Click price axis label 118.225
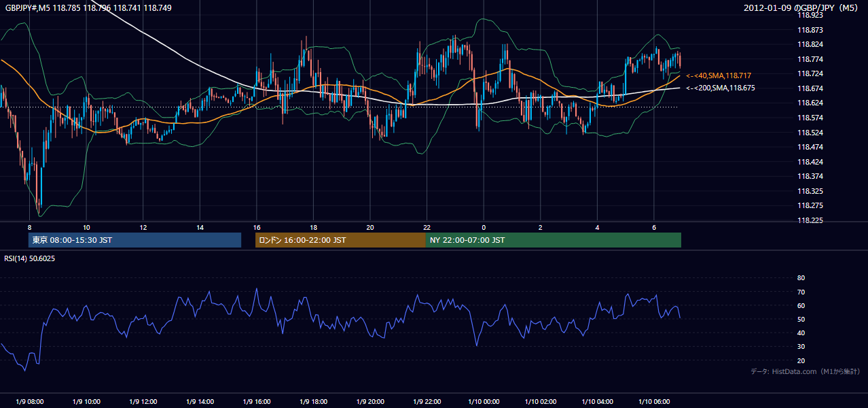This screenshot has width=868, height=408. pyautogui.click(x=810, y=220)
